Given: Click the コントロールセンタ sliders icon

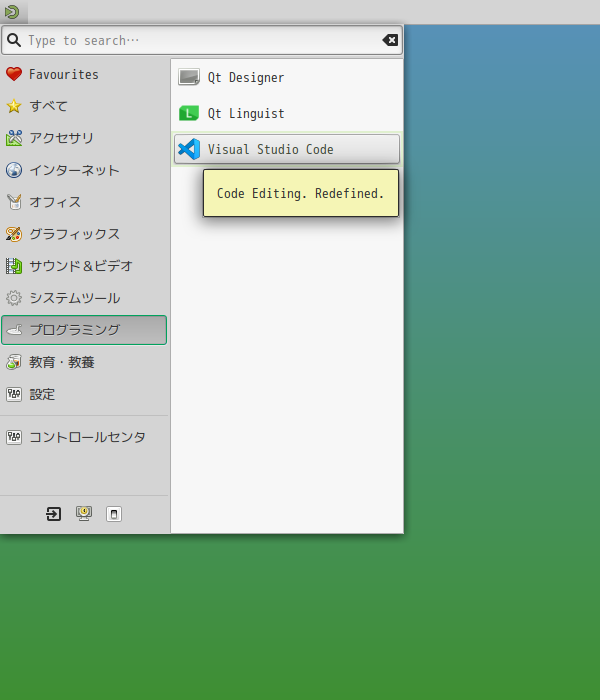Looking at the screenshot, I should pyautogui.click(x=14, y=437).
